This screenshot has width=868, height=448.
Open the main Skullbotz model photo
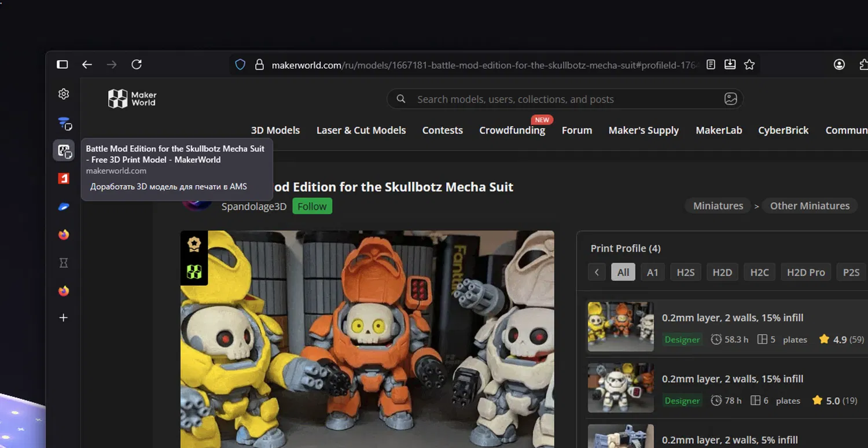367,339
